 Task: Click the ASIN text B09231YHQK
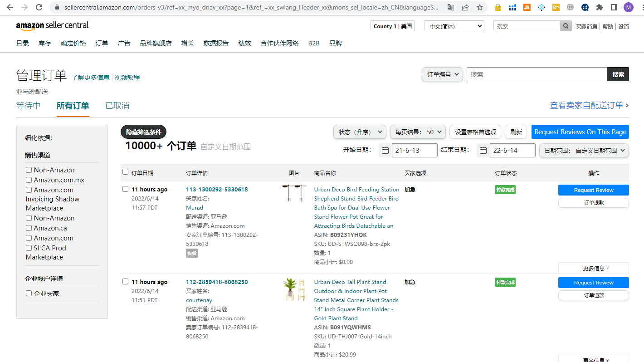click(x=348, y=235)
